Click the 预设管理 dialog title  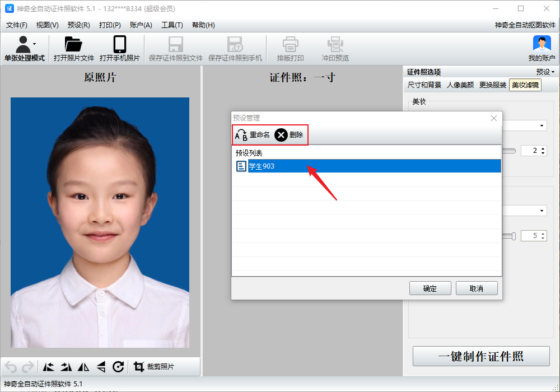click(x=246, y=118)
